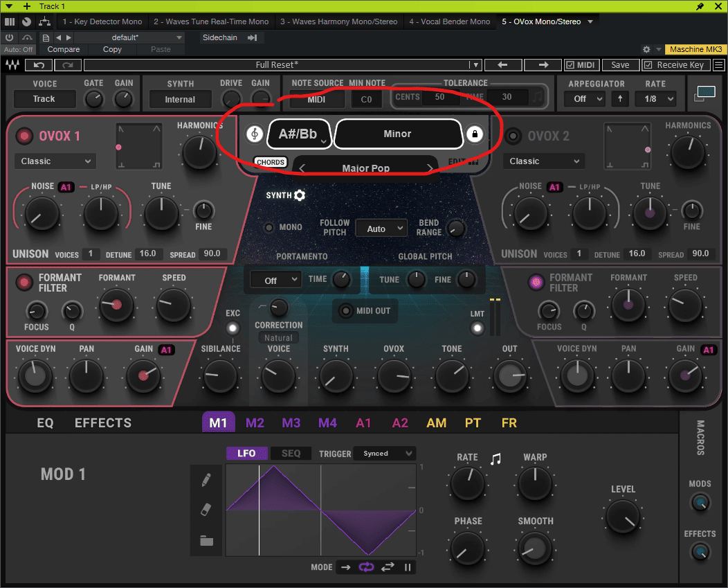Click the Sidechain button

220,37
